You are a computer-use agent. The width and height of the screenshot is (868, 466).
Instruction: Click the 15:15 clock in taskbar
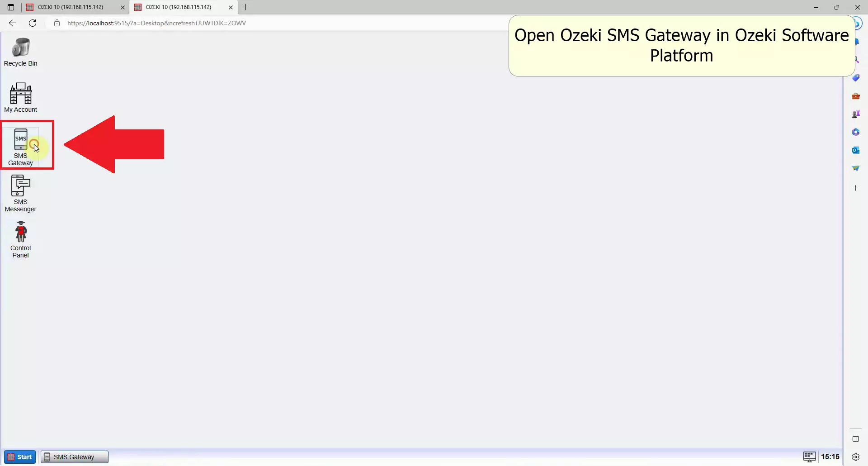click(830, 457)
